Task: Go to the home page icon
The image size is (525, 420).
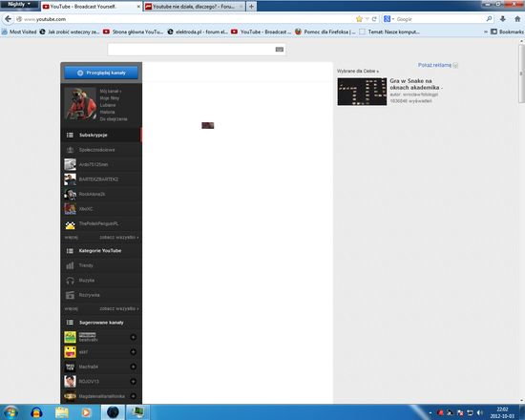Action: (517, 19)
